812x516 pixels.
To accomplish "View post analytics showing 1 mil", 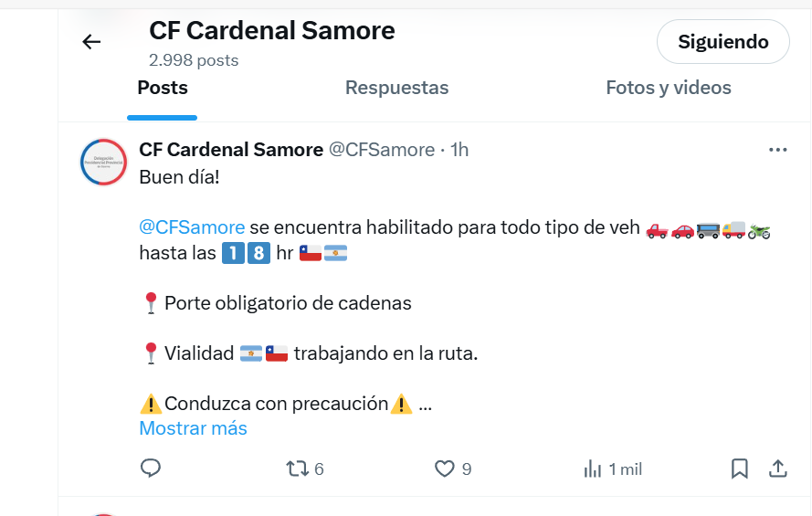I will [x=613, y=469].
